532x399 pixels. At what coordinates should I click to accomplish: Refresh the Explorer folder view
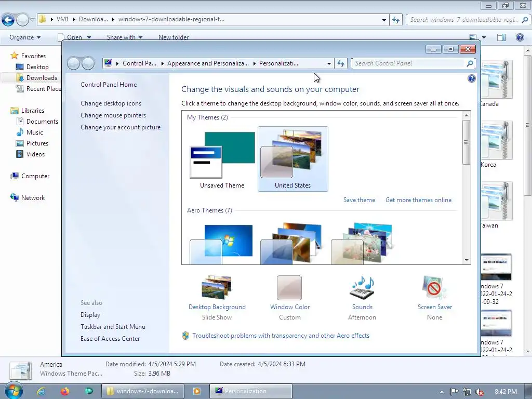pyautogui.click(x=395, y=20)
